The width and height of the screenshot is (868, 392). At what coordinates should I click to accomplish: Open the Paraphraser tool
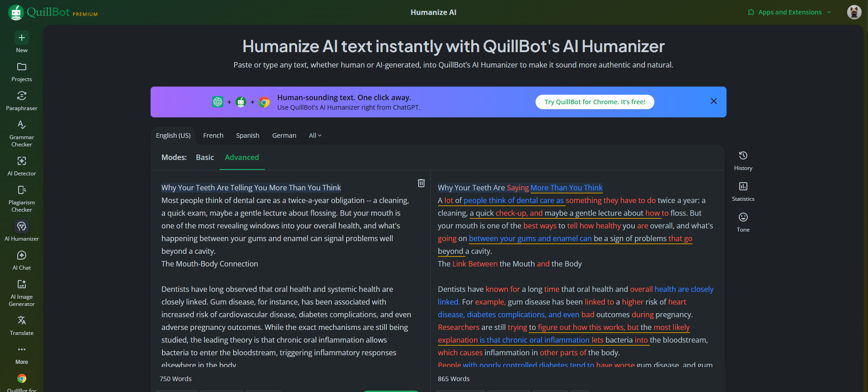(21, 96)
